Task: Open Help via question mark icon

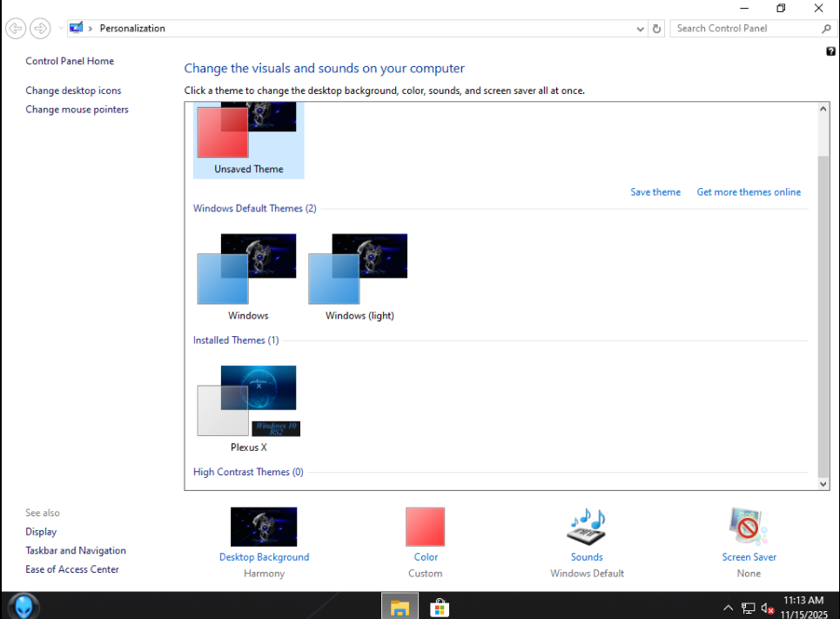Action: 830,51
